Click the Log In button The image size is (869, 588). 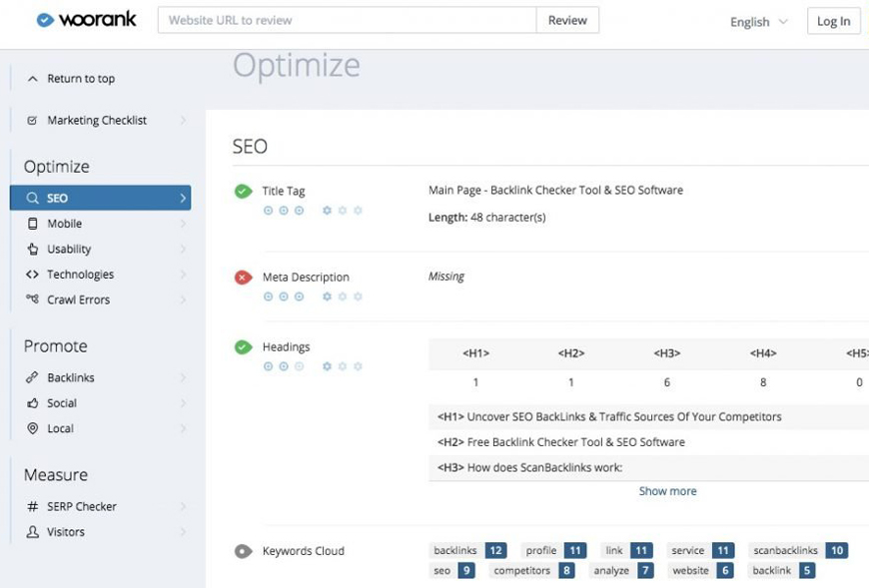[x=833, y=21]
